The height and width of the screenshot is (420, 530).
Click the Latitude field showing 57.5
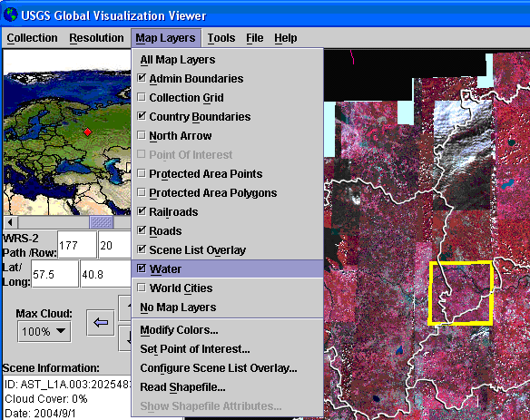coord(55,274)
